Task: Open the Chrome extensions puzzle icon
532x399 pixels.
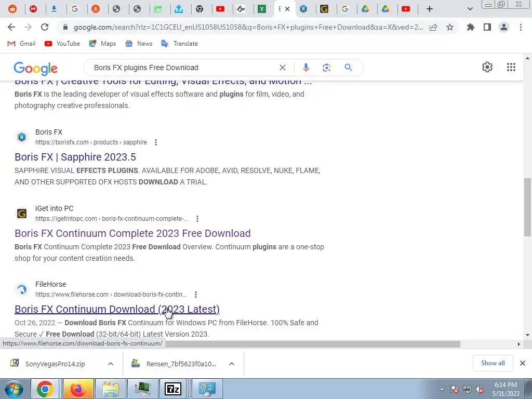Action: [470, 27]
